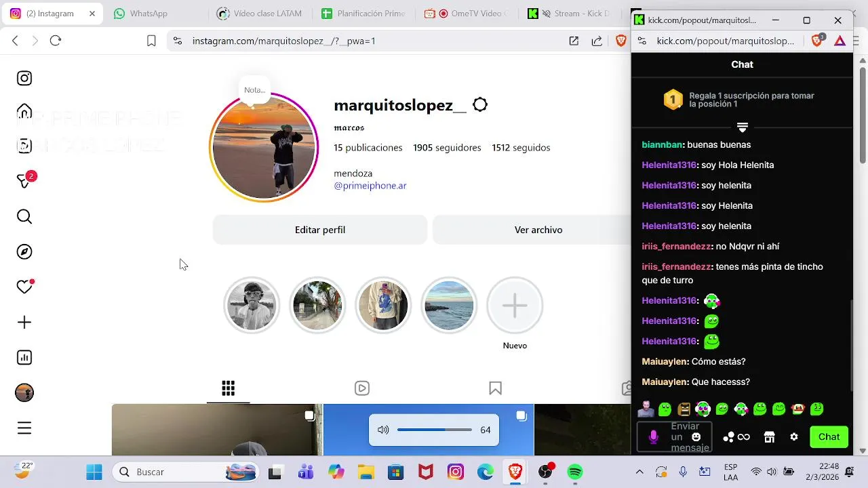Viewport: 868px width, 488px height.
Task: Open Instagram messages with the 2 badge
Action: click(25, 181)
